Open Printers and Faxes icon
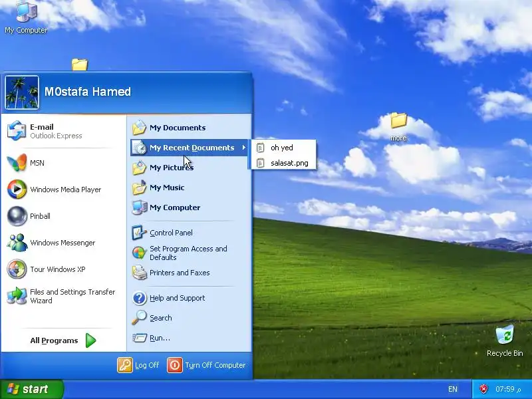Screen dimensions: 532x399 pyautogui.click(x=139, y=273)
